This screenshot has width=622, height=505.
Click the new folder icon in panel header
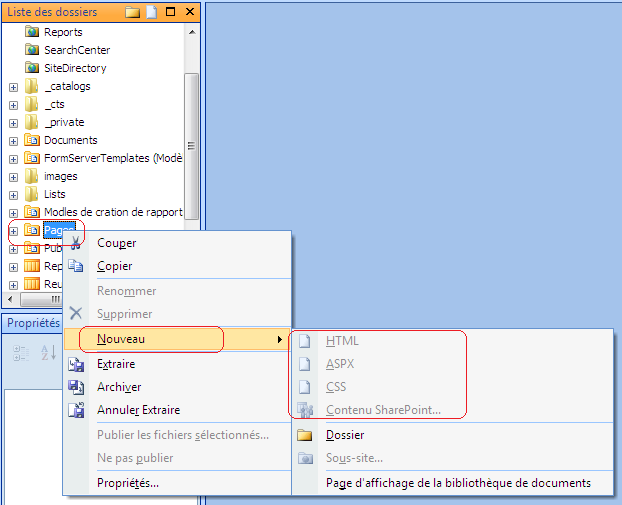(x=133, y=12)
